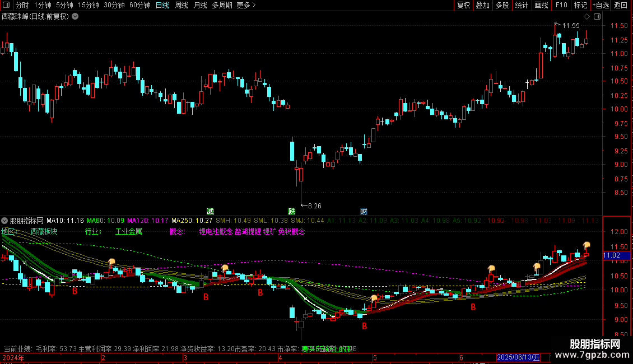This screenshot has height=364, width=633.
Task: Click the MA250: 10.27 indicator value
Action: click(x=192, y=221)
